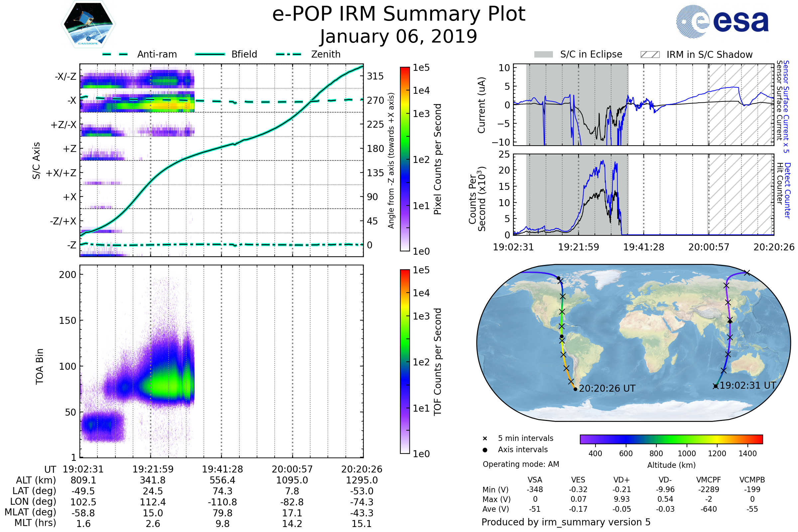Click the VMCPF column header
Screen dimensions: 798x532
coord(709,480)
